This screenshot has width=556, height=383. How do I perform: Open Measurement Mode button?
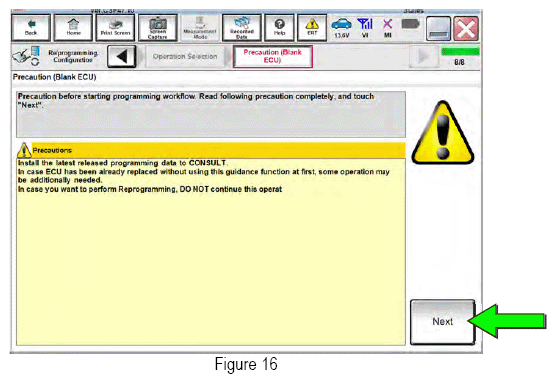pos(200,28)
